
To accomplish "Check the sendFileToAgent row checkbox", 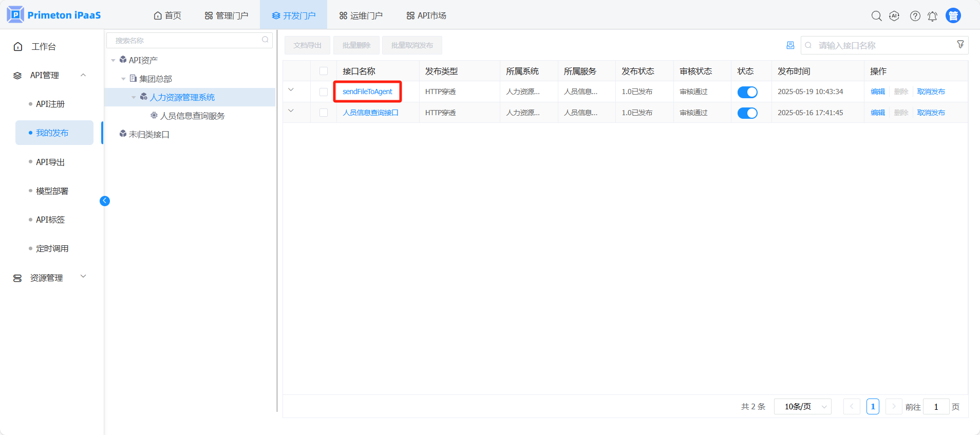I will pyautogui.click(x=324, y=92).
